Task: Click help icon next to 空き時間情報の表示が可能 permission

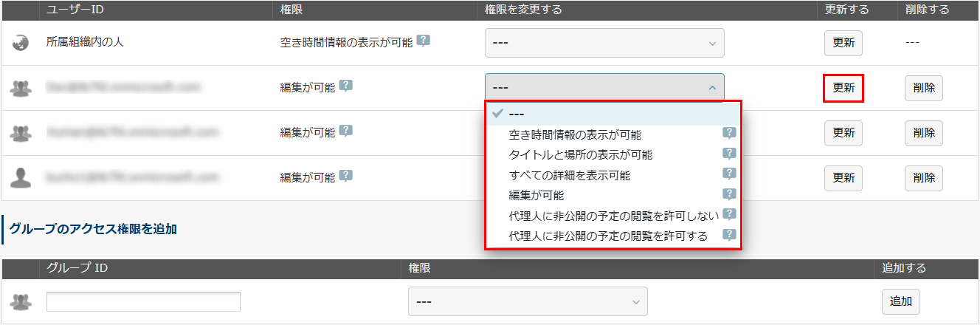Action: point(423,41)
